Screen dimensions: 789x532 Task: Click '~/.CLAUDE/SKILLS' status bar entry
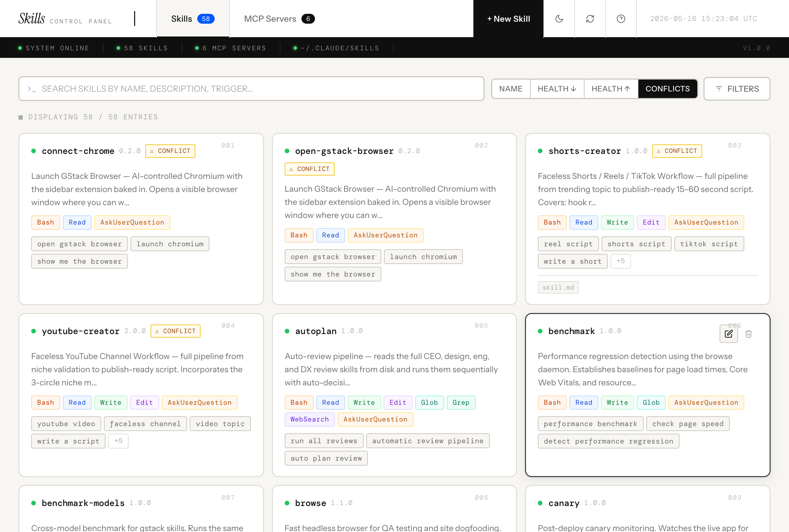coord(336,48)
